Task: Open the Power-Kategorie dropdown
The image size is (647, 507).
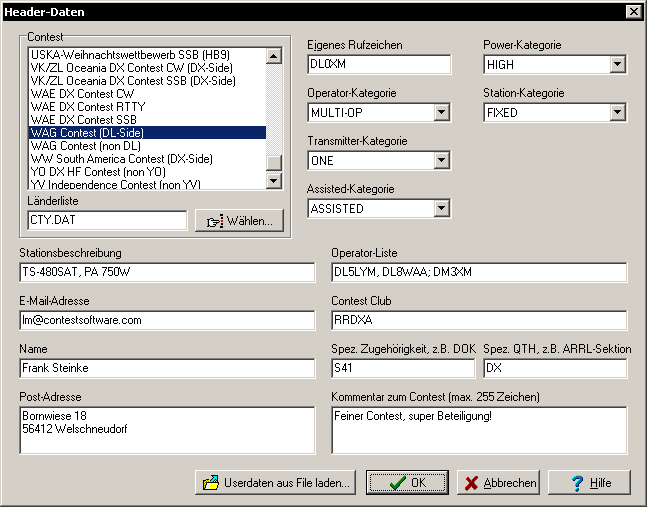Action: pyautogui.click(x=617, y=65)
